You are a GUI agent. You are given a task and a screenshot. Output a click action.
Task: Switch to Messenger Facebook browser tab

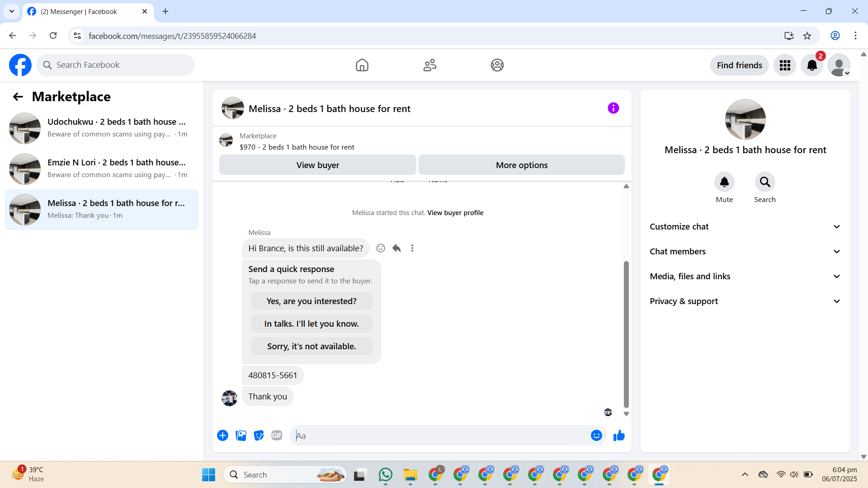click(88, 12)
